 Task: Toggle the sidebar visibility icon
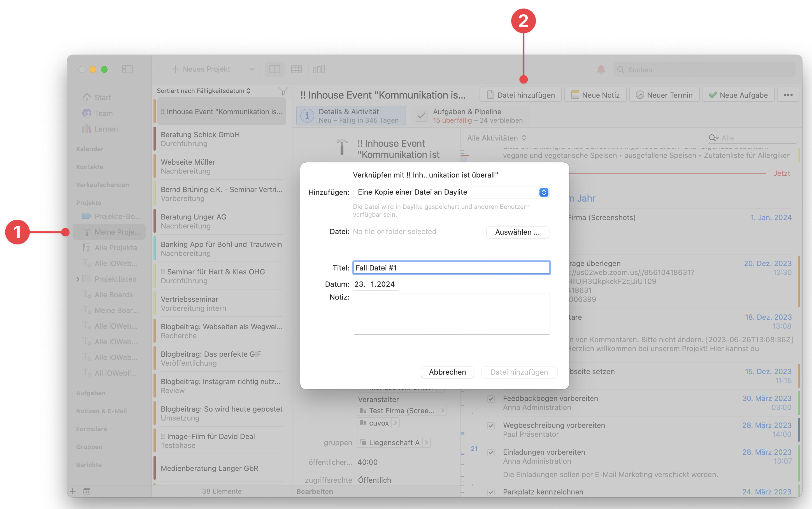[x=127, y=69]
